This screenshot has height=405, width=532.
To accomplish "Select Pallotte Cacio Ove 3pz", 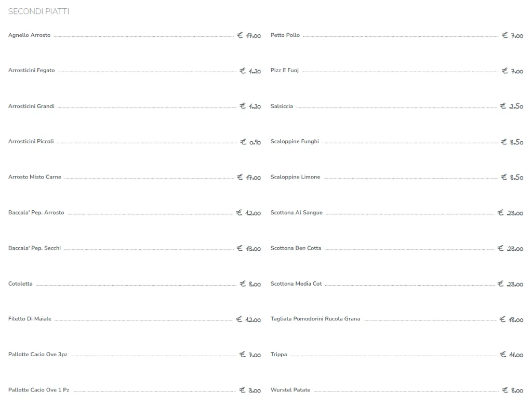I will point(38,355).
